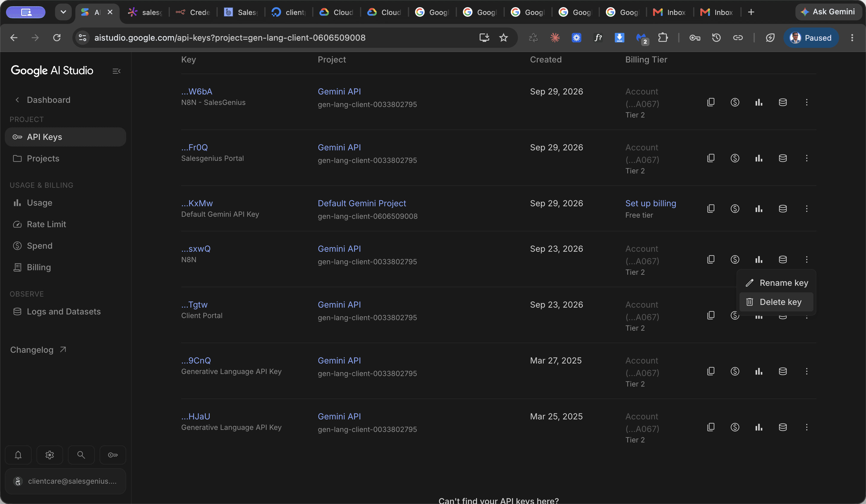Open Default Gemini Project link

362,203
